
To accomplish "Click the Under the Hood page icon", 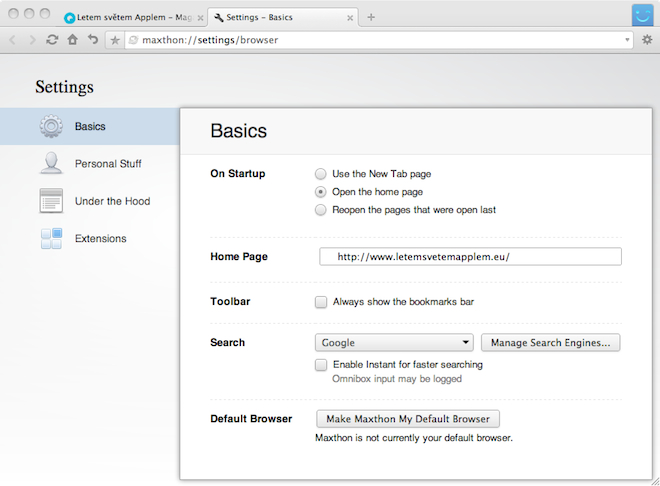I will (51, 201).
